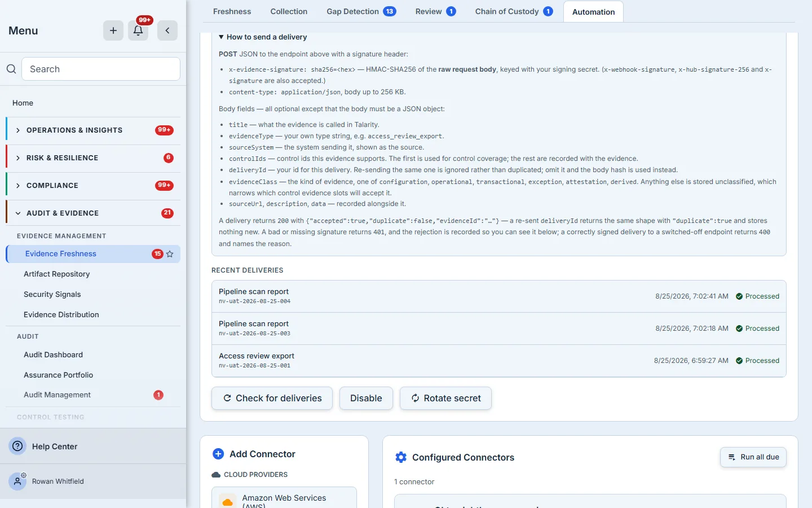Collapse sidebar with left chevron button

pyautogui.click(x=167, y=30)
